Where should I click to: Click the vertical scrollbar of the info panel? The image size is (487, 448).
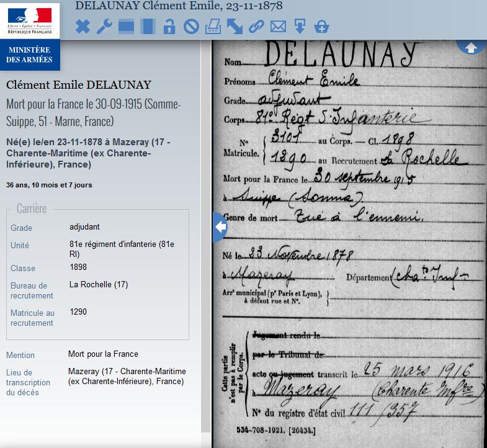click(205, 236)
